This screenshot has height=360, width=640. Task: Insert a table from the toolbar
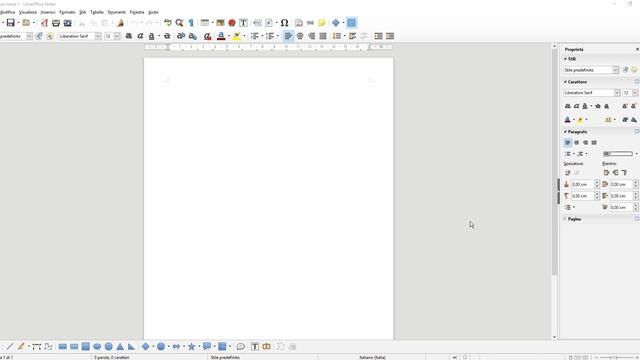tap(205, 23)
